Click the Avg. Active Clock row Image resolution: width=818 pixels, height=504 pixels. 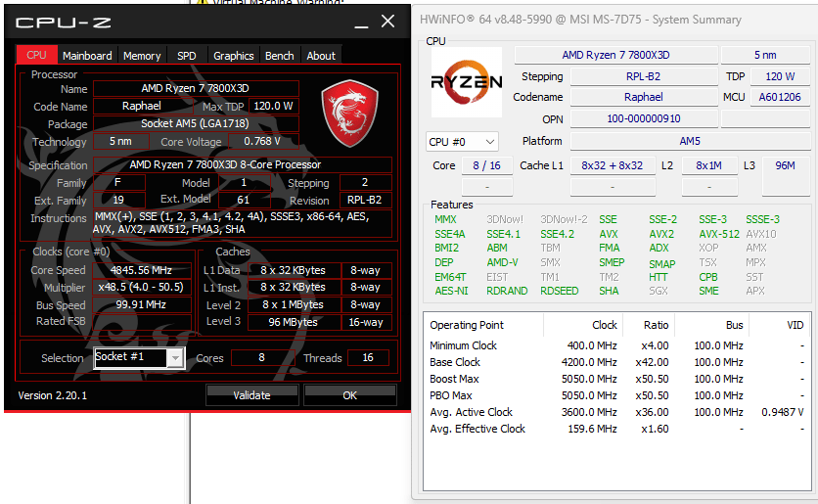(x=616, y=412)
